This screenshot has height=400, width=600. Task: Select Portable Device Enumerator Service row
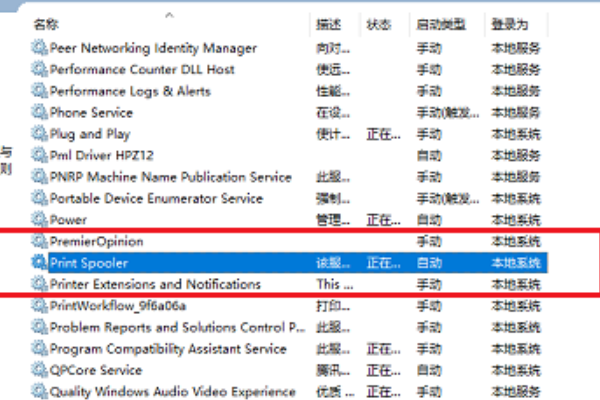156,198
